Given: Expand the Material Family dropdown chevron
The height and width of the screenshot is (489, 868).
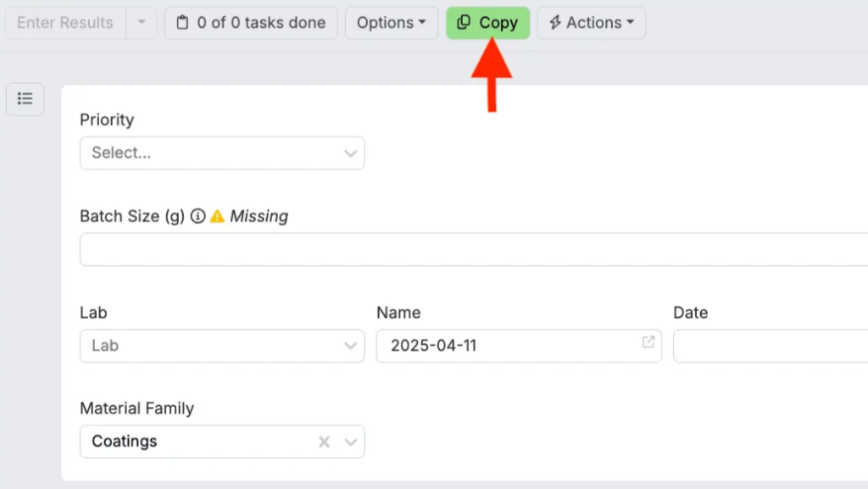Looking at the screenshot, I should pyautogui.click(x=350, y=442).
